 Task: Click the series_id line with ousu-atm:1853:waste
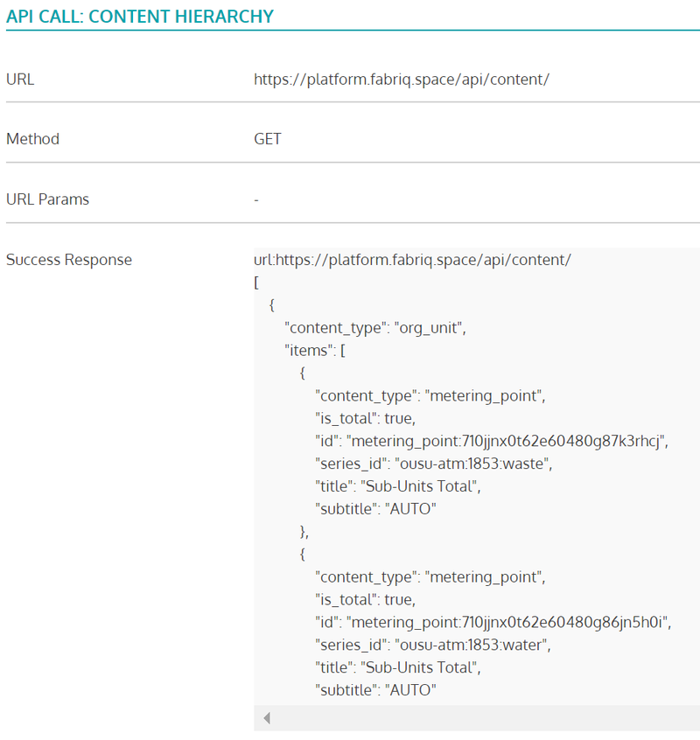[x=433, y=464]
